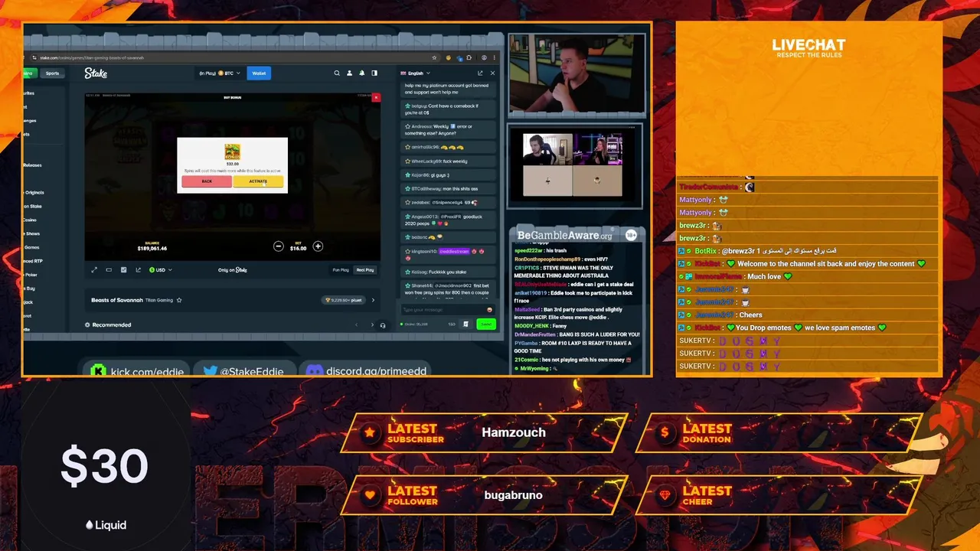Favourite Beasts of Savannah star
Viewport: 980px width, 551px height.
pyautogui.click(x=179, y=300)
